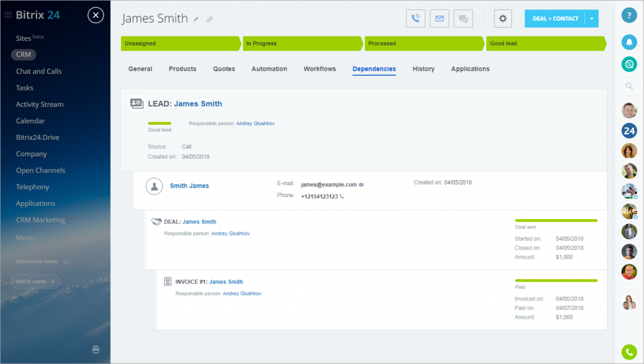Close the lead slider with the X button
This screenshot has height=364, width=644.
coord(96,15)
